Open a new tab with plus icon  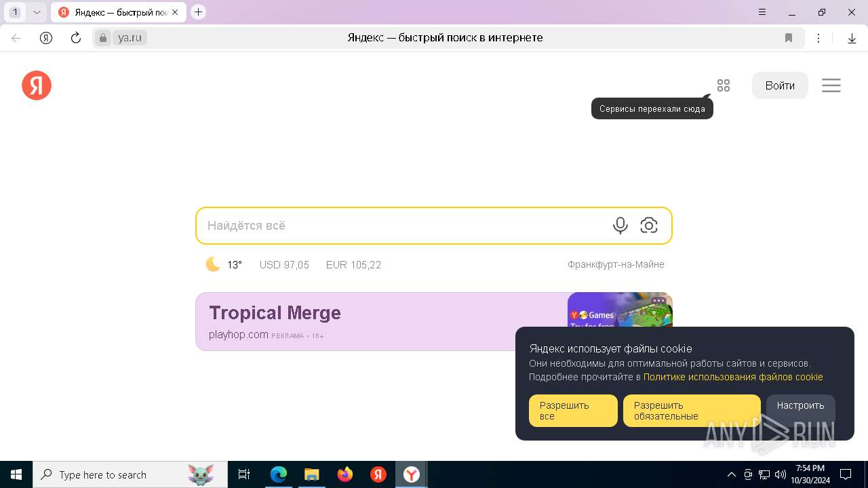[198, 12]
